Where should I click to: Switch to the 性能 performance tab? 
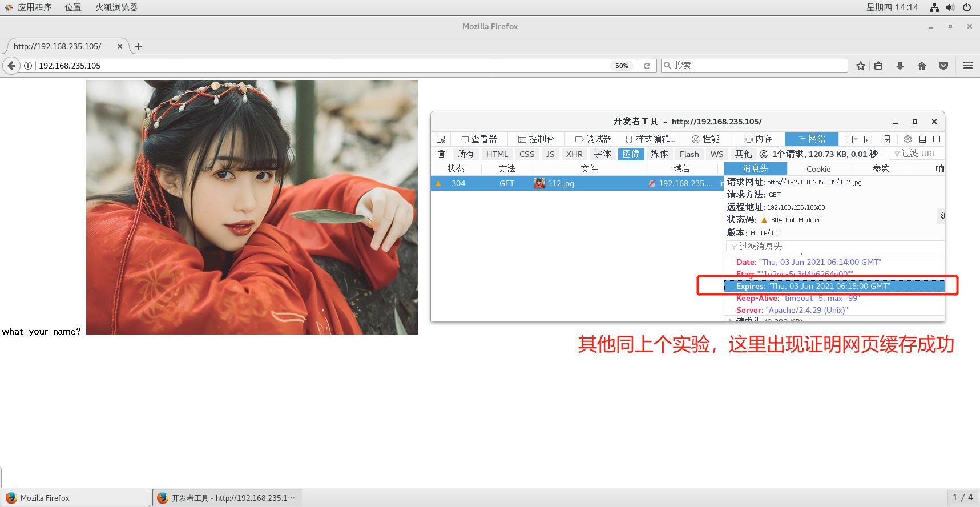705,139
